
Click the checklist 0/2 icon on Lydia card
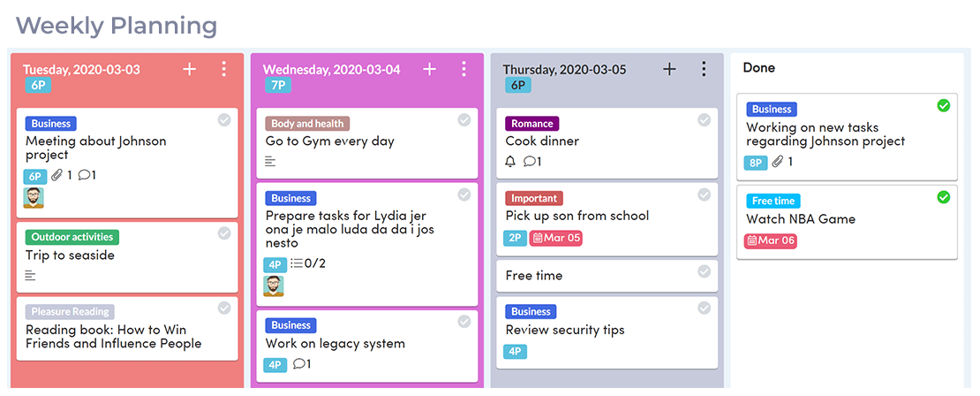[298, 263]
